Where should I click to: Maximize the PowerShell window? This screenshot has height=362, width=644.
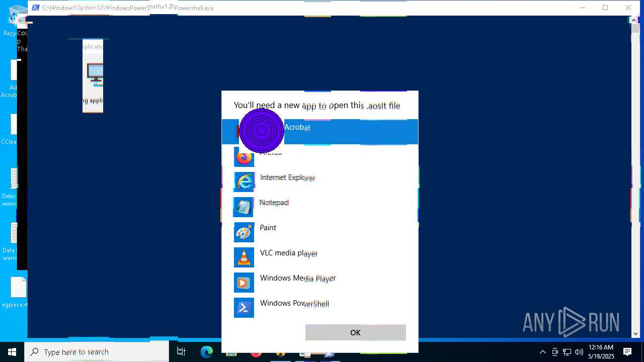tap(605, 8)
